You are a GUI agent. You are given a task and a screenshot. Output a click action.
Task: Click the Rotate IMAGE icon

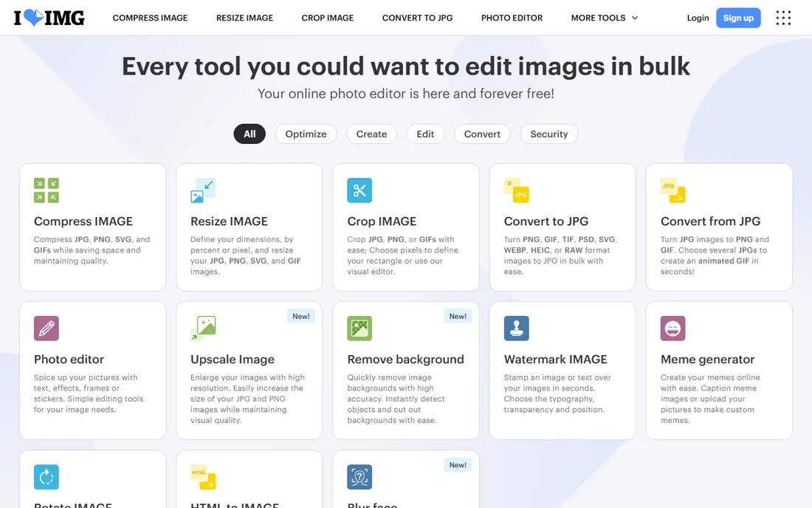click(47, 477)
